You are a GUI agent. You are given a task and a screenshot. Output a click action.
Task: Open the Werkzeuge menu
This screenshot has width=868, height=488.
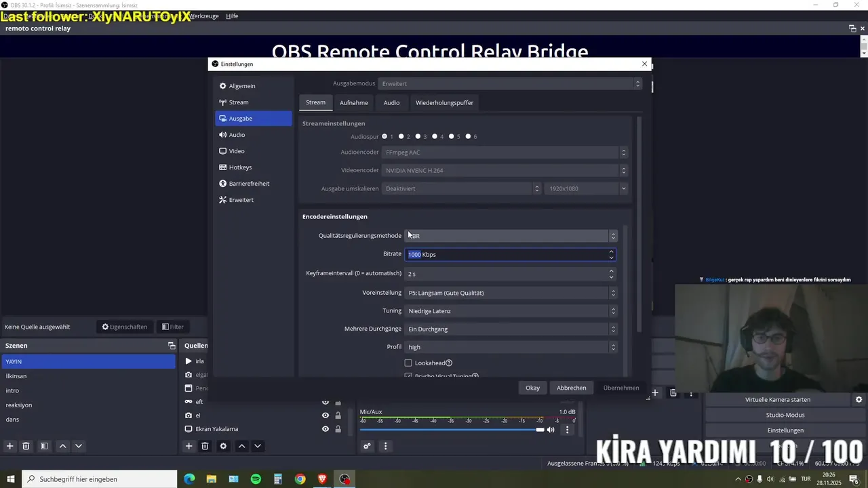click(204, 16)
